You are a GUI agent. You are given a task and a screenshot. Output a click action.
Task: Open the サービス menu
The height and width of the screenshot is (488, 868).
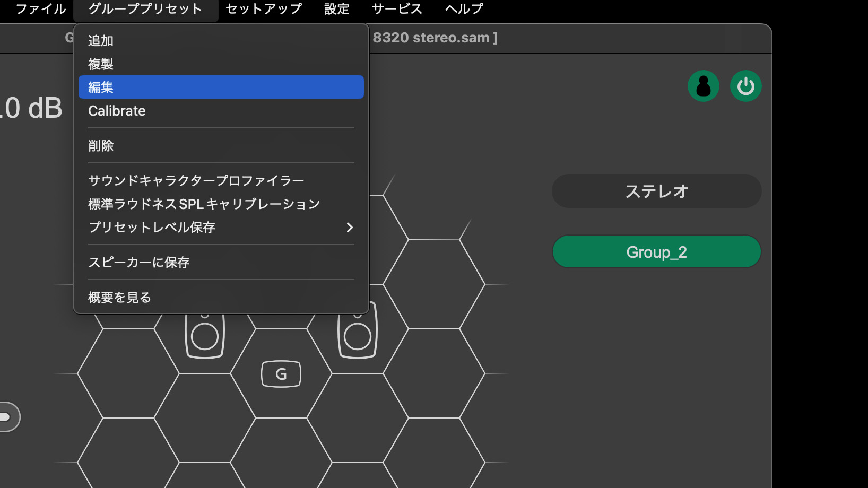coord(396,8)
